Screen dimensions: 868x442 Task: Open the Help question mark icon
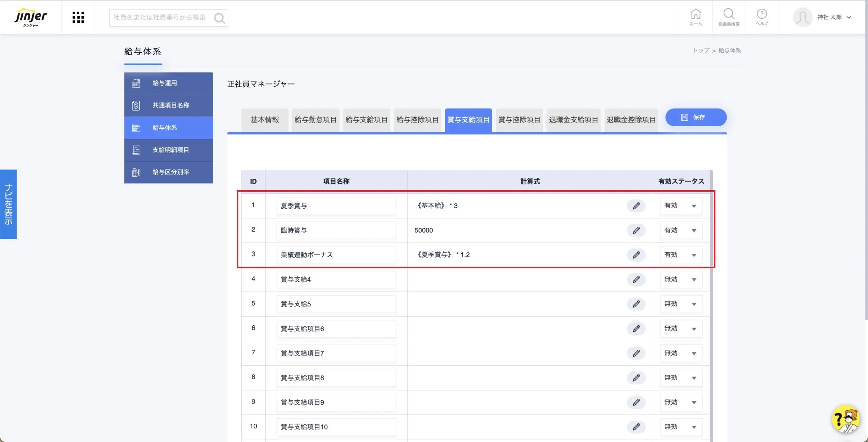tap(762, 17)
